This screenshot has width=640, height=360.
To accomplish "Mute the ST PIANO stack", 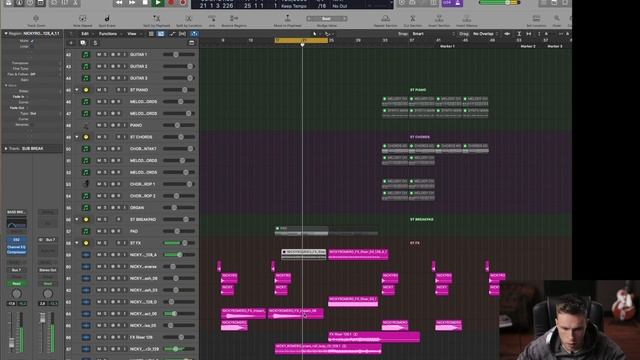I will point(99,90).
